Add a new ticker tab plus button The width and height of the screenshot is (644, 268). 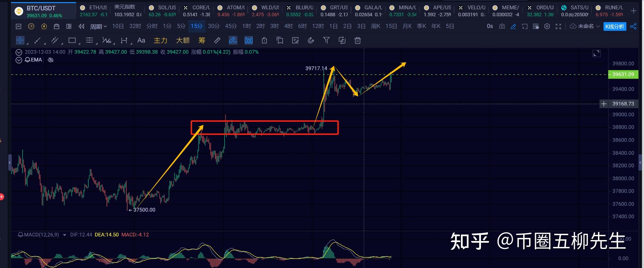coord(634,11)
